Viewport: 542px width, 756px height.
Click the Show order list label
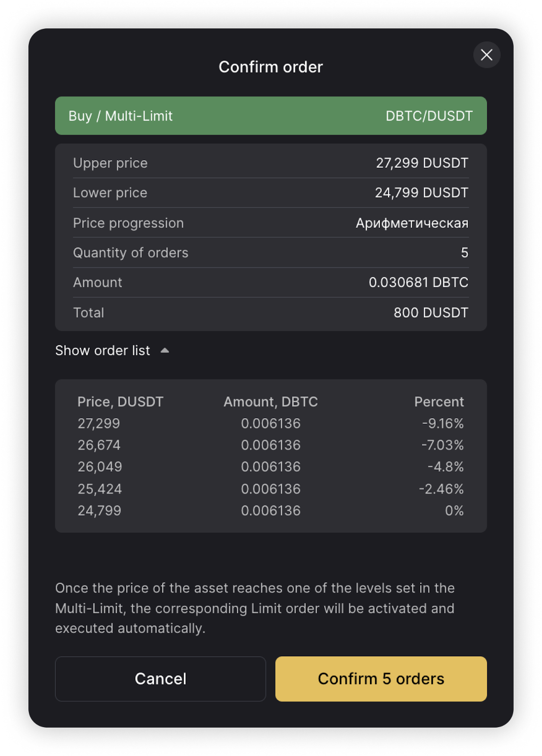103,351
